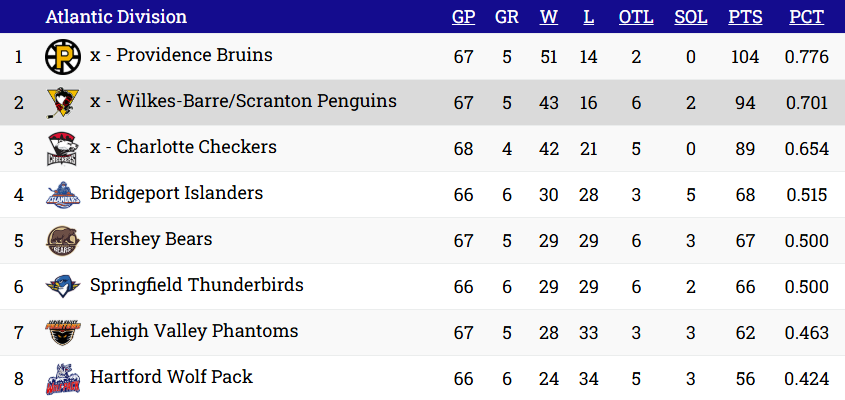Open Springfield Thunderbirds team name link
The height and width of the screenshot is (400, 845).
tap(196, 285)
